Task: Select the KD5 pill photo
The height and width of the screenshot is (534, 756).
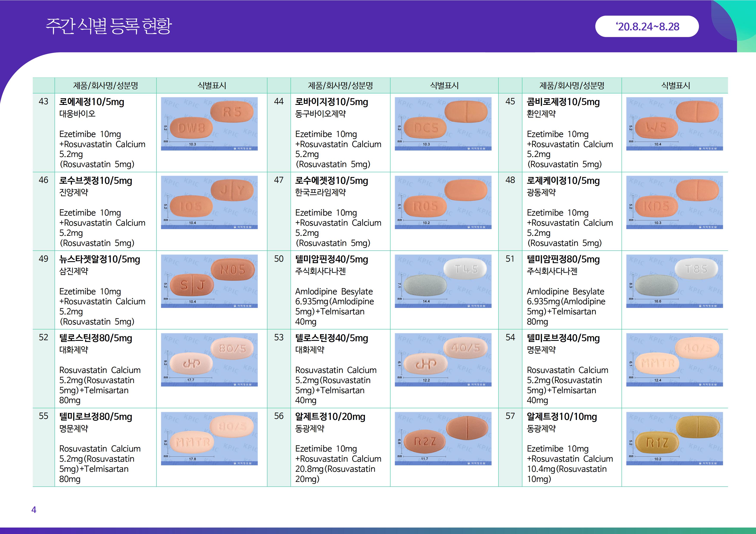Action: 674,202
